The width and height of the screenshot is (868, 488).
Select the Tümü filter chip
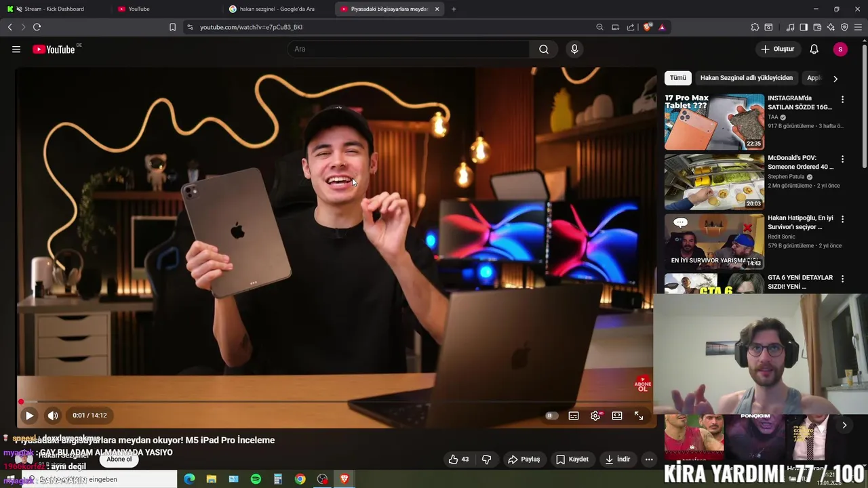(x=678, y=78)
